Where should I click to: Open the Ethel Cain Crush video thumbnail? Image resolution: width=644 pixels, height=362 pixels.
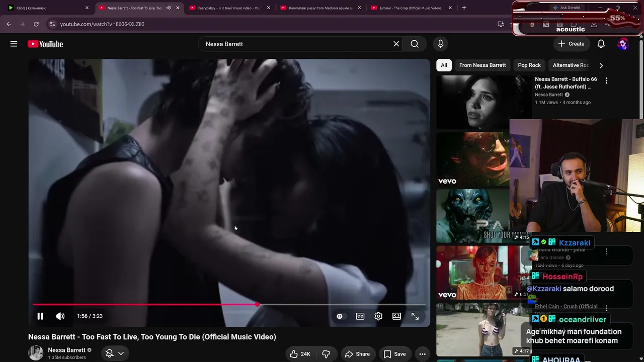[484, 330]
